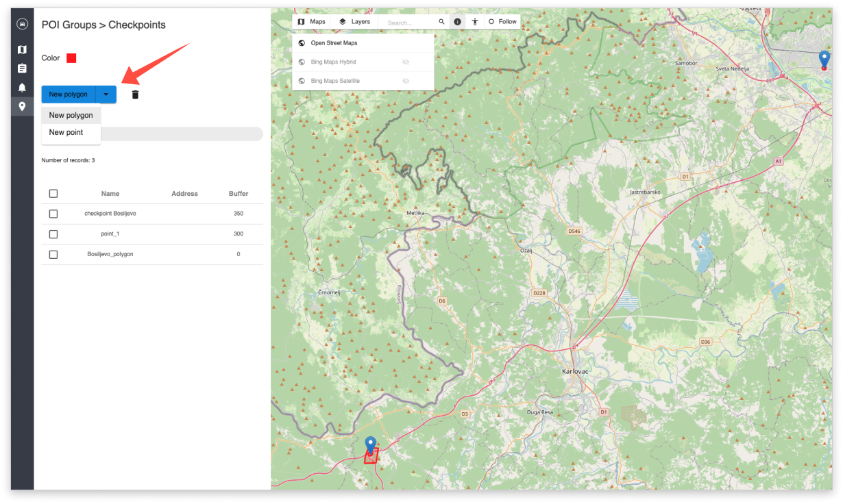Screen dimensions: 843x504
Task: Open the Maps dropdown in map toolbar
Action: (x=311, y=22)
